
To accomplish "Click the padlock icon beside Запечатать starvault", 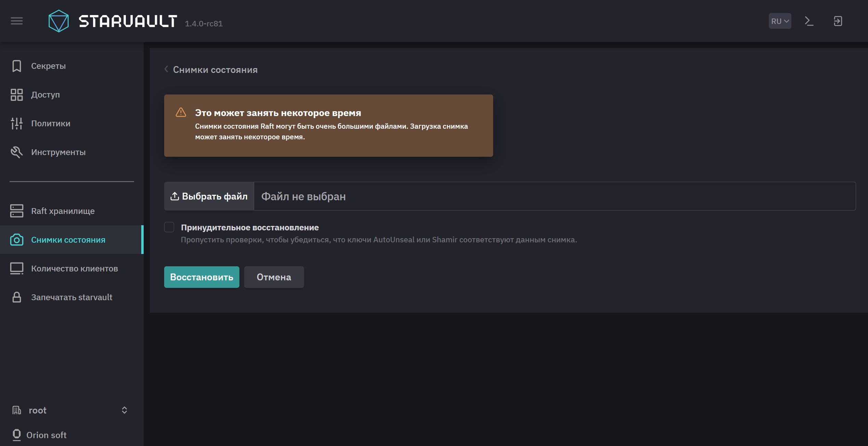I will click(17, 297).
